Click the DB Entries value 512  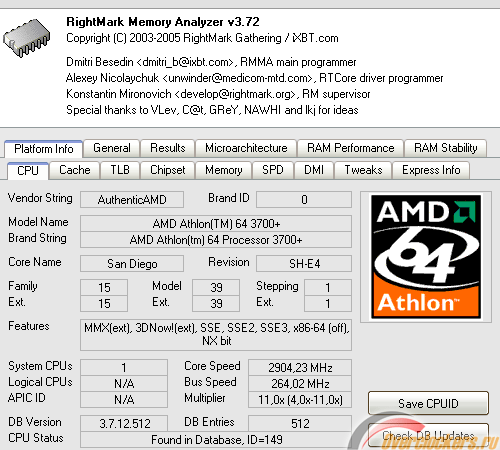(300, 423)
